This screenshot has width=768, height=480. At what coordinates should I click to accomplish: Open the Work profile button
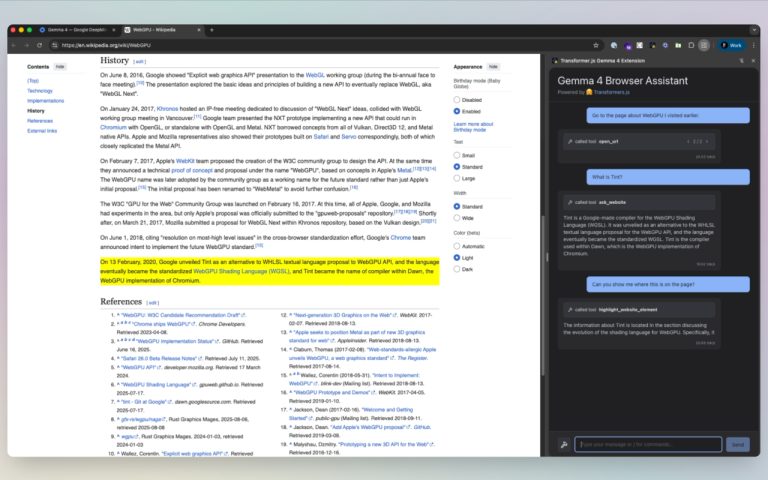(731, 45)
